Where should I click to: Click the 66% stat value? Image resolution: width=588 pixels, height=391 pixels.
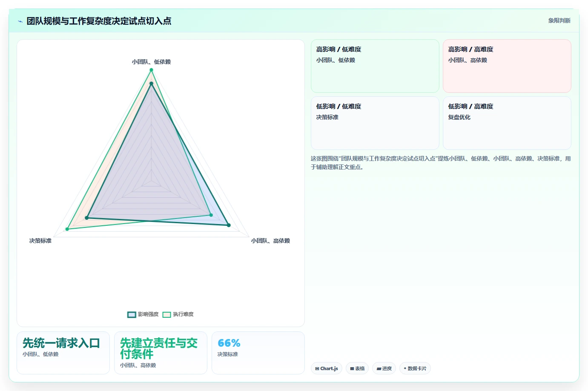point(229,343)
